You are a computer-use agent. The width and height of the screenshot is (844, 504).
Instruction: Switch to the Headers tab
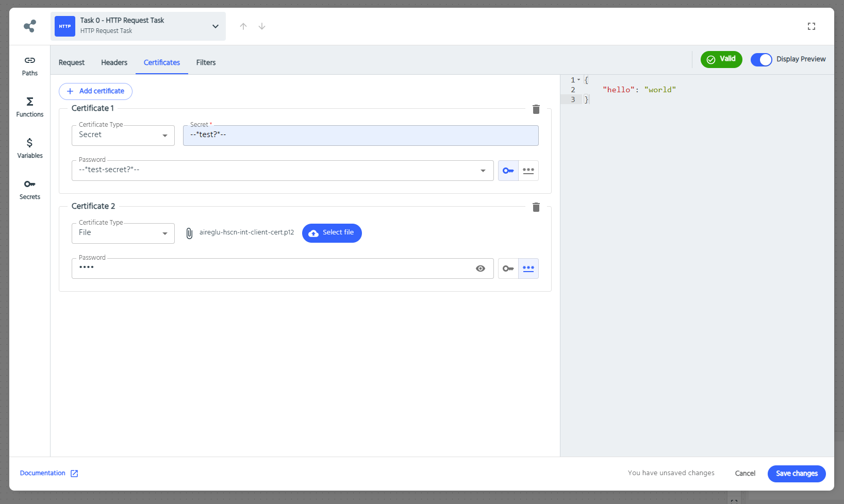[114, 62]
